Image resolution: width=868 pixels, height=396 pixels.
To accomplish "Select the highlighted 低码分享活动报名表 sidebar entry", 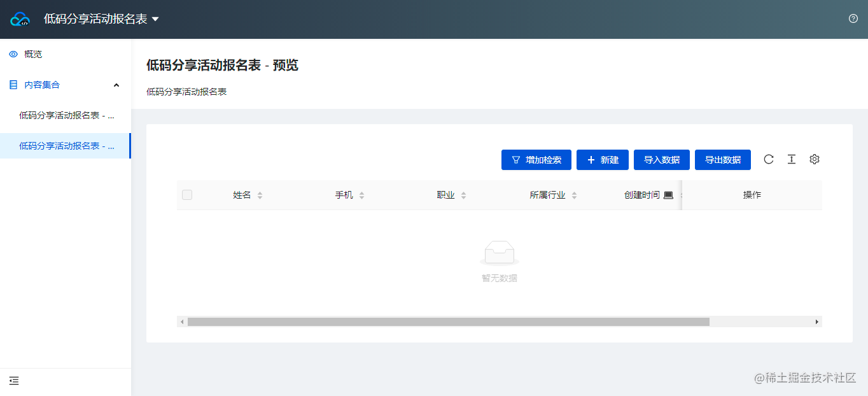I will click(x=66, y=146).
